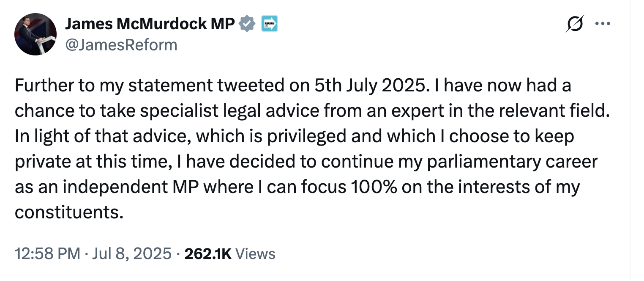This screenshot has width=644, height=281.
Task: Click the James McMurdock MP display name
Action: pos(150,25)
